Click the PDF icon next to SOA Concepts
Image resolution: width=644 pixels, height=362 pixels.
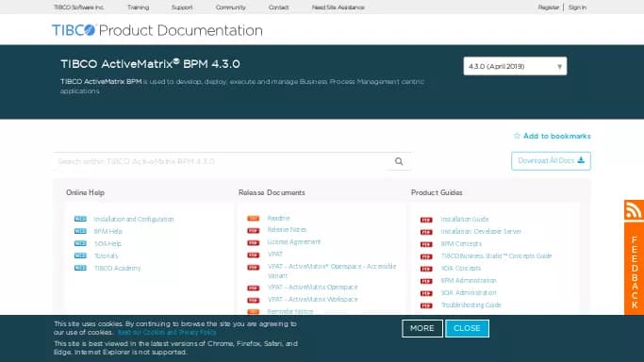point(426,270)
